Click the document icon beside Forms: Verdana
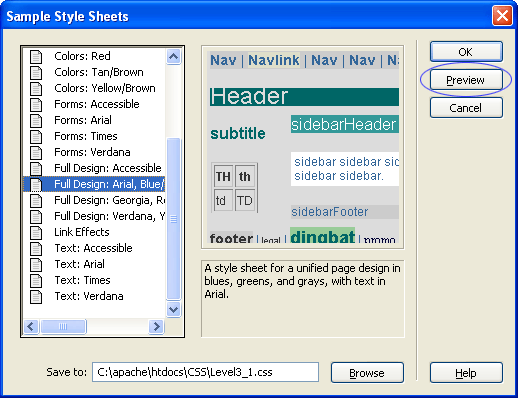 36,152
